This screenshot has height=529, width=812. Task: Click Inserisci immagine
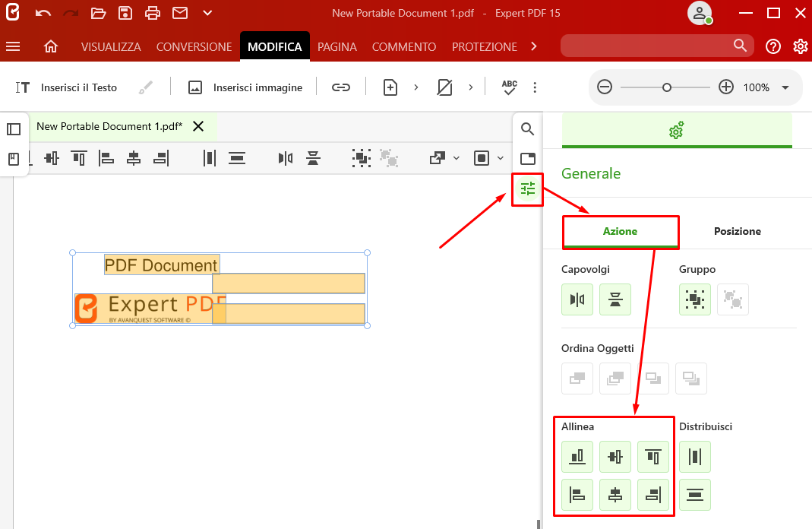(245, 87)
